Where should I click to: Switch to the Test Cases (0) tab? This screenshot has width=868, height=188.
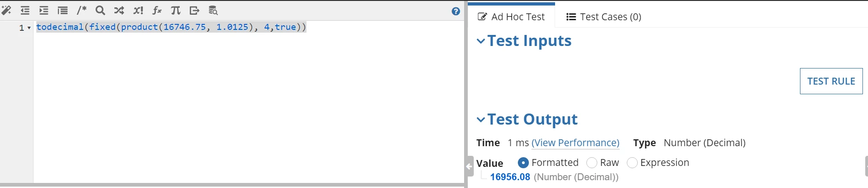point(604,17)
